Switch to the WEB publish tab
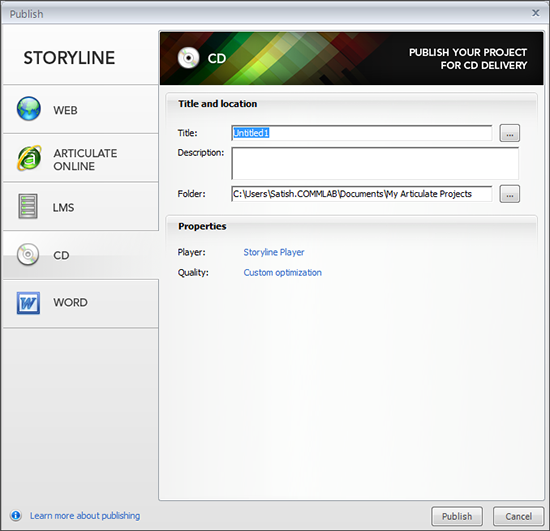The image size is (550, 531). point(81,109)
